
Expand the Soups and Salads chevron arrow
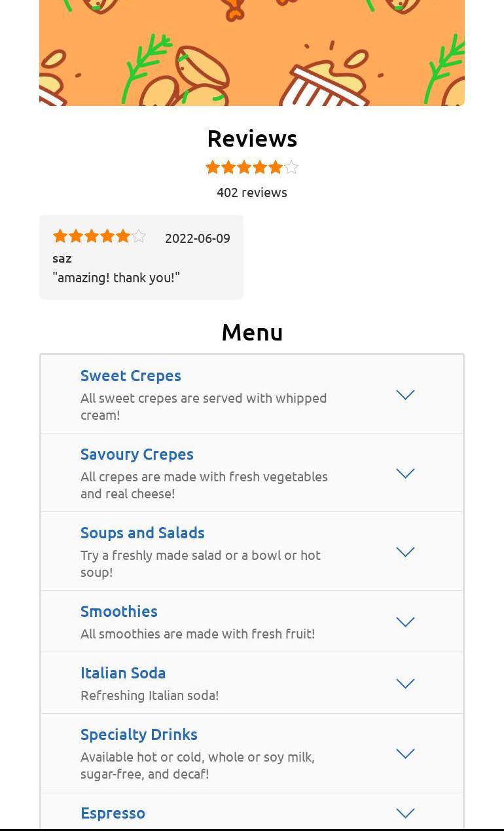[x=405, y=551]
